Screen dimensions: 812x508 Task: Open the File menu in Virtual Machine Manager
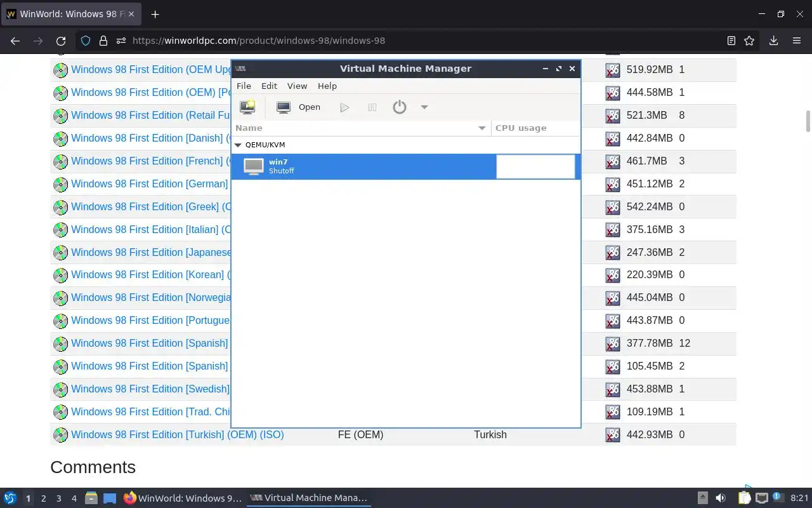244,86
